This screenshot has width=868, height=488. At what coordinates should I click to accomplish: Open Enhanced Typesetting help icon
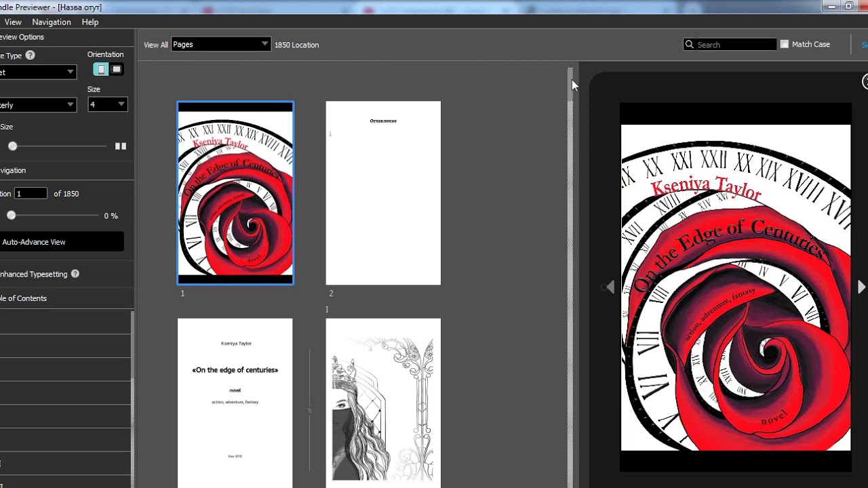tap(75, 274)
